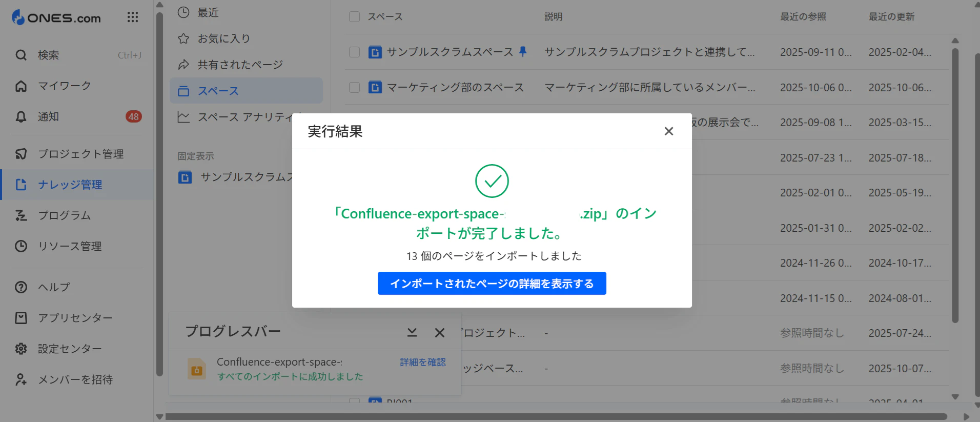Click the pin icon beside サンプルスクラムスペース

coord(523,51)
